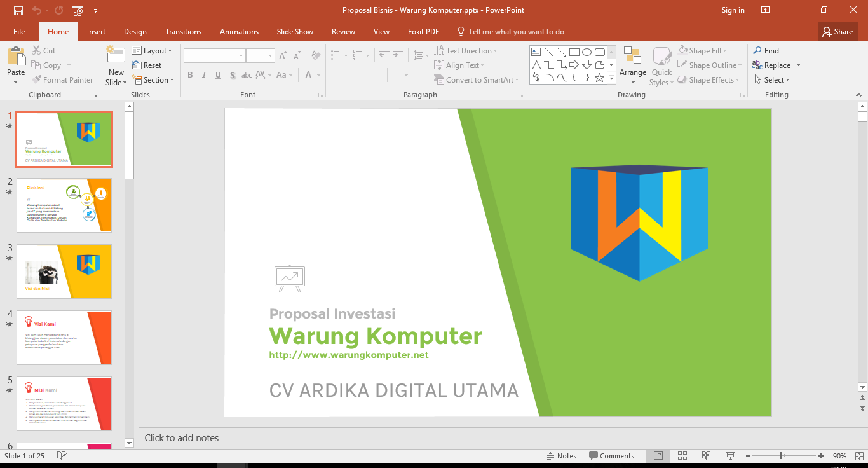Viewport: 868px width, 468px height.
Task: Select slide 2 thumbnail
Action: pos(64,205)
